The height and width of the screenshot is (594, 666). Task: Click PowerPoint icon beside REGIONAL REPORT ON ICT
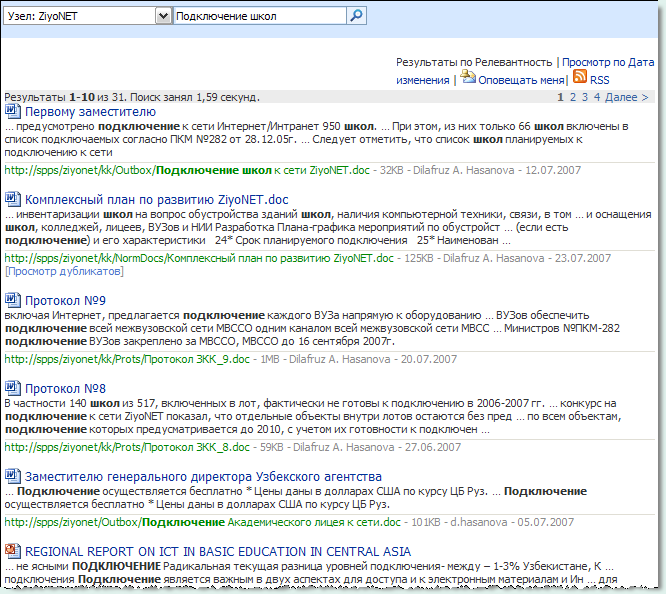pos(12,551)
